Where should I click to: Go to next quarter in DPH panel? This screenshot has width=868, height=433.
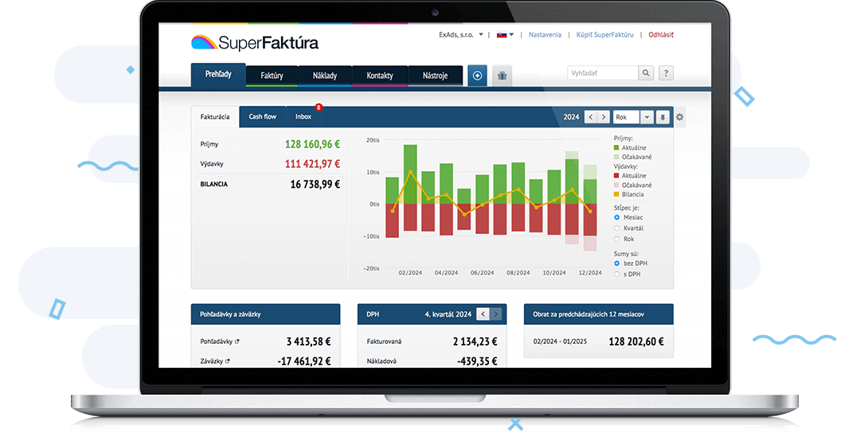(496, 314)
